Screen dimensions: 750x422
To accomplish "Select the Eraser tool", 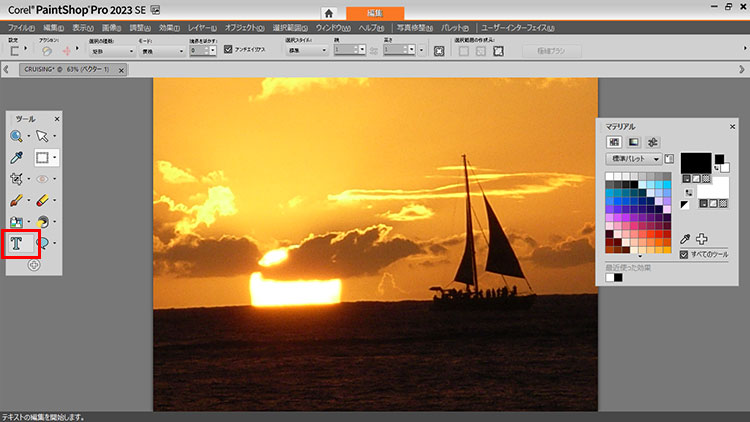I will pos(43,200).
